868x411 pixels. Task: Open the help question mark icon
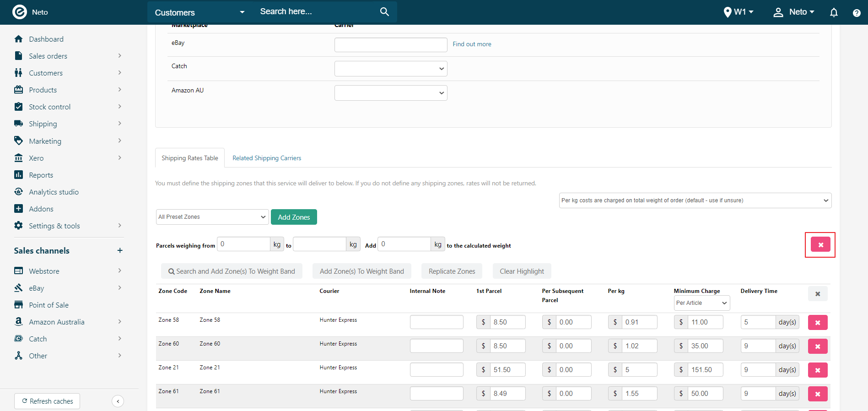(857, 13)
